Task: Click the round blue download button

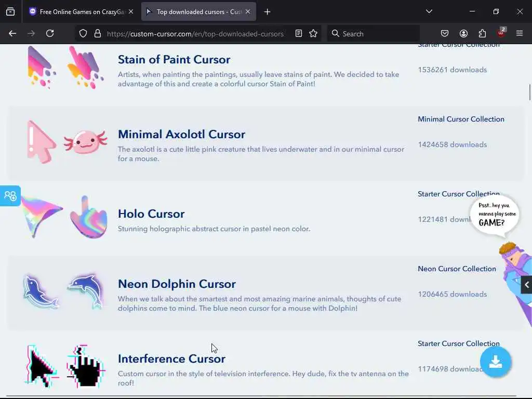Action: [496, 362]
